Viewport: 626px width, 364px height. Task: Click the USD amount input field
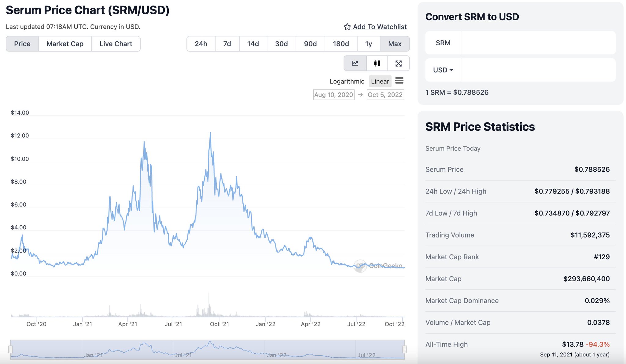538,70
